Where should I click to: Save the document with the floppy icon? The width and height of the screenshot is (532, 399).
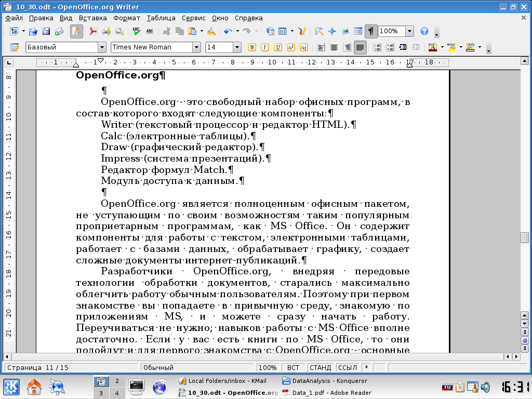tap(46, 32)
